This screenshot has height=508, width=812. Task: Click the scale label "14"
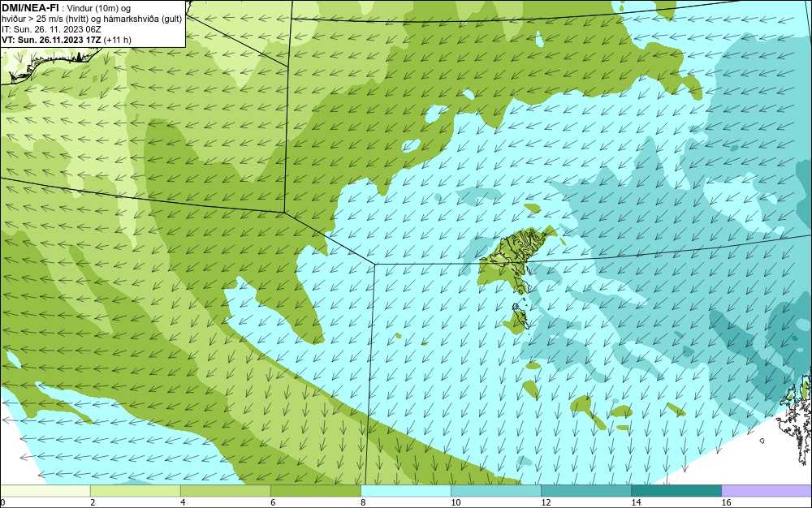point(636,502)
